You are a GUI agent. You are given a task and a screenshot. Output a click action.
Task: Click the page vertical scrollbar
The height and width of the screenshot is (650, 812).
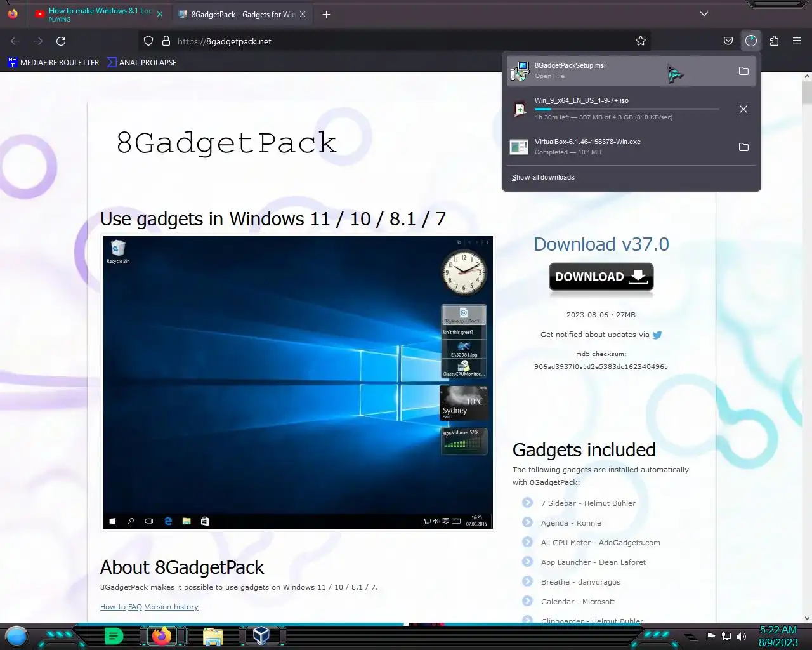[807, 93]
